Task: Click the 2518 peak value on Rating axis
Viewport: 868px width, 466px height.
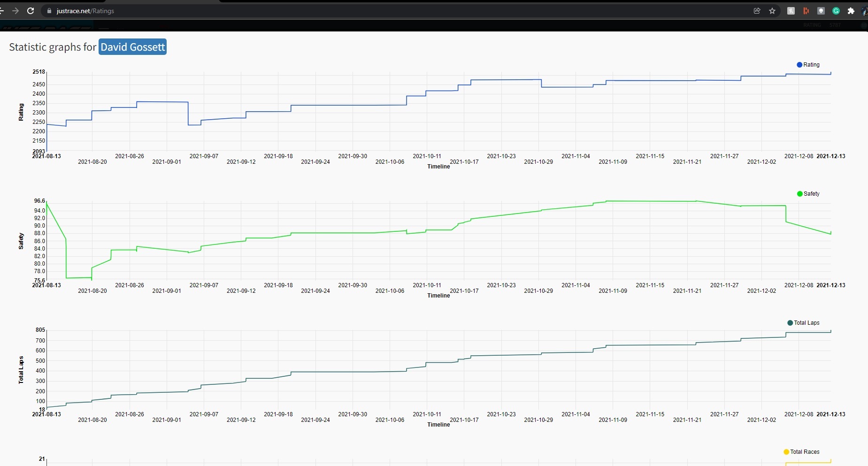Action: [39, 72]
